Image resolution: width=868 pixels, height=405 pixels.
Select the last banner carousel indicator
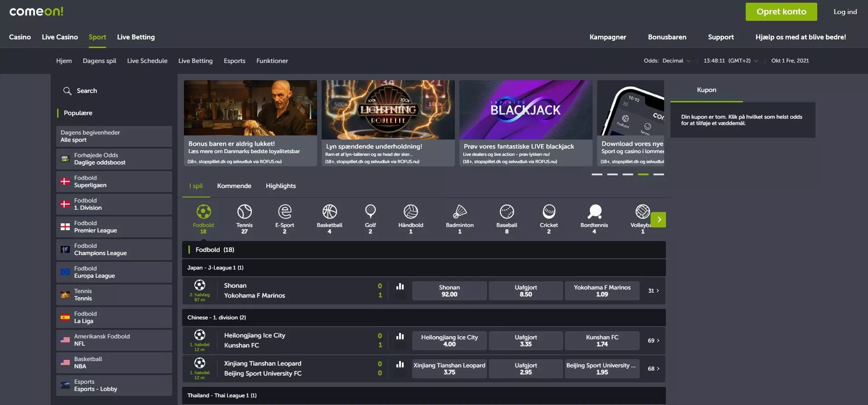coord(658,174)
